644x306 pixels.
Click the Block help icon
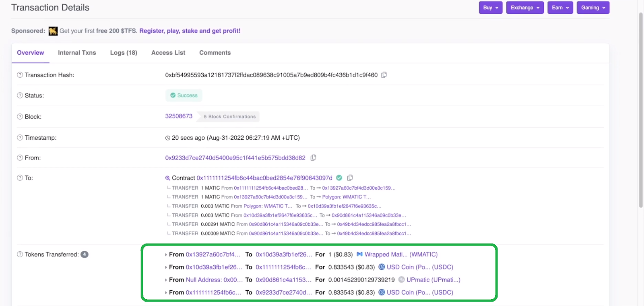tap(20, 117)
